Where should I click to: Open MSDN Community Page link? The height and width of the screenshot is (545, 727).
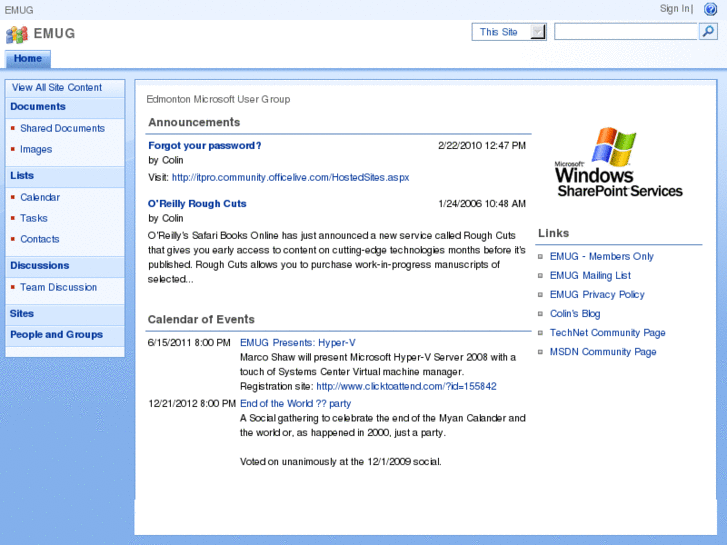point(603,352)
